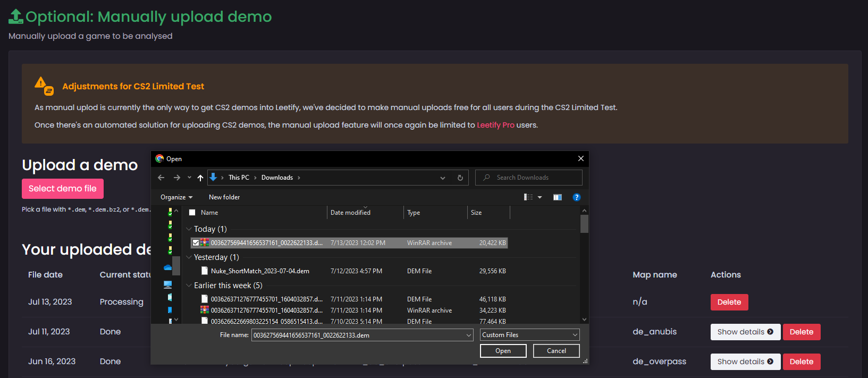Collapse the Earlier this week group
868x378 pixels.
pyautogui.click(x=189, y=285)
